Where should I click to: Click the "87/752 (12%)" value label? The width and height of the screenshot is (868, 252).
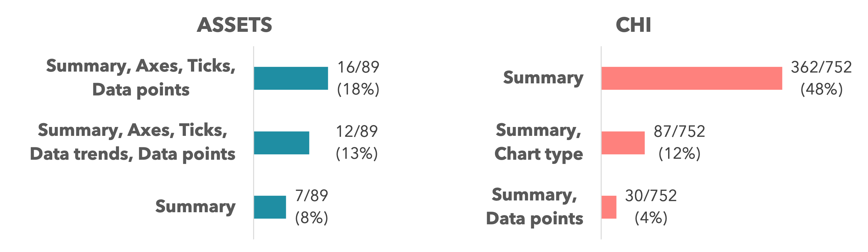[x=679, y=143]
